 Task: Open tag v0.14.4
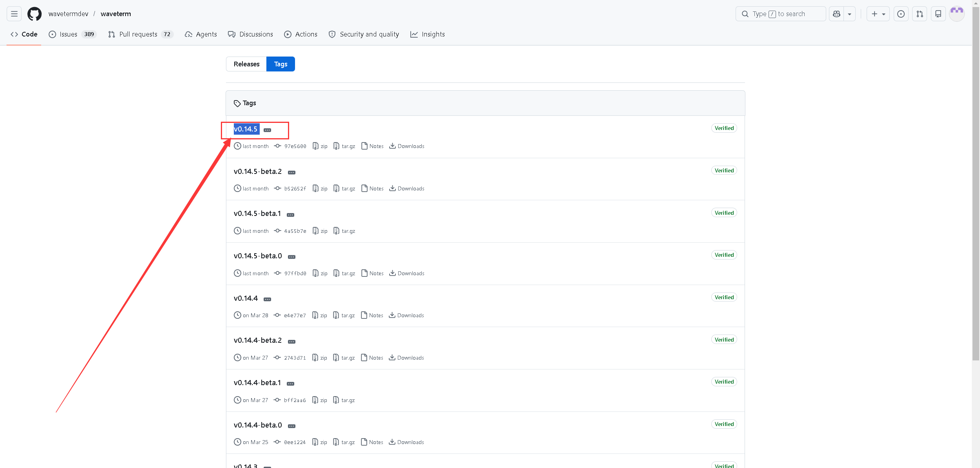[x=246, y=298]
